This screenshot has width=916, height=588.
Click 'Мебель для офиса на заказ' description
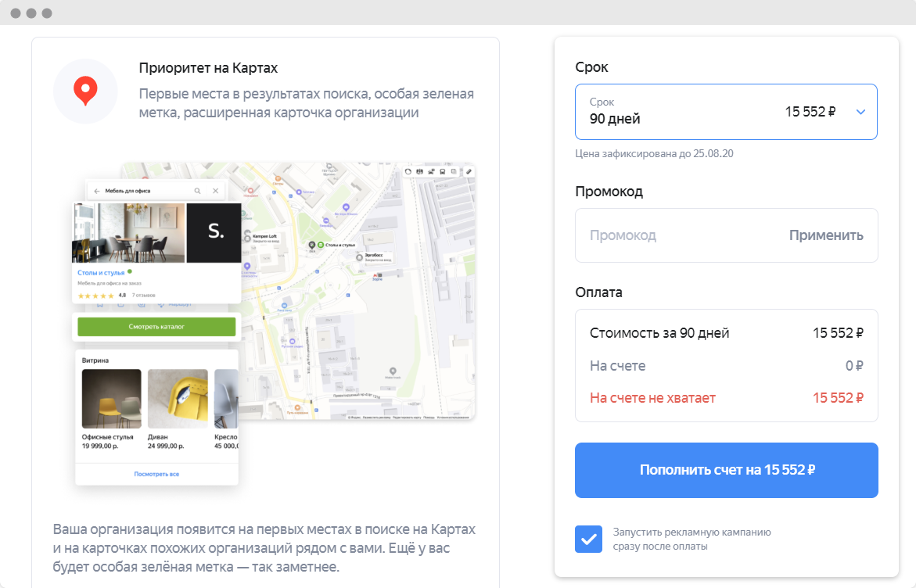(x=110, y=283)
